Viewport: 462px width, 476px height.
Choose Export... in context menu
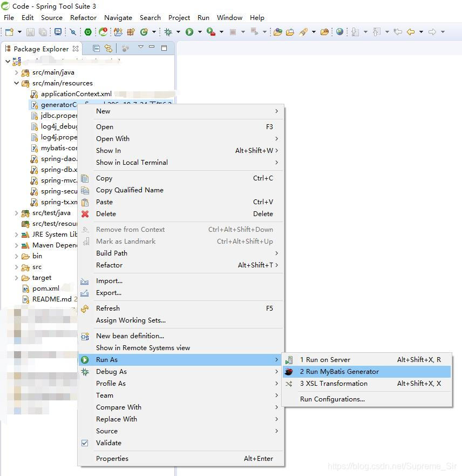181,293
